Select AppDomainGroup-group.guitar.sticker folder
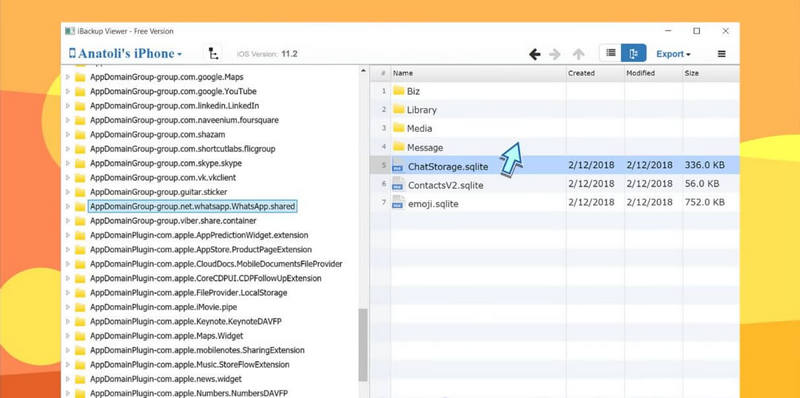This screenshot has width=800, height=398. click(x=159, y=192)
